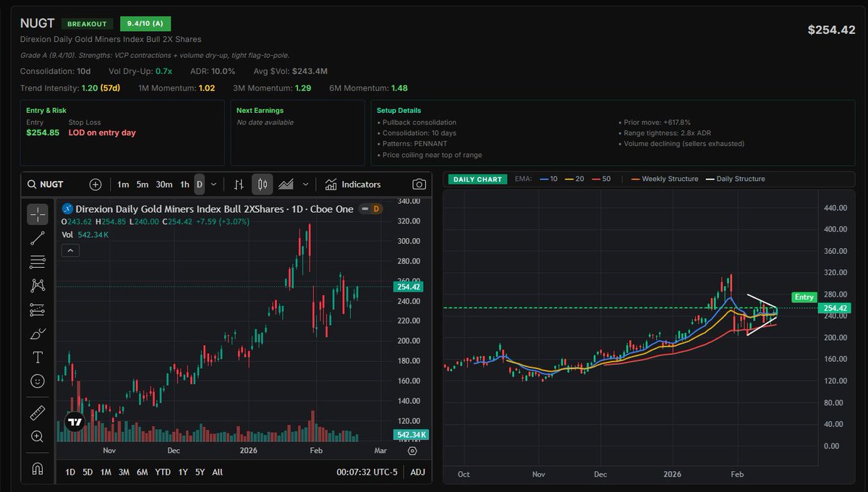Click the Prior move +617.8% detail
The height and width of the screenshot is (492, 868).
[x=655, y=122]
